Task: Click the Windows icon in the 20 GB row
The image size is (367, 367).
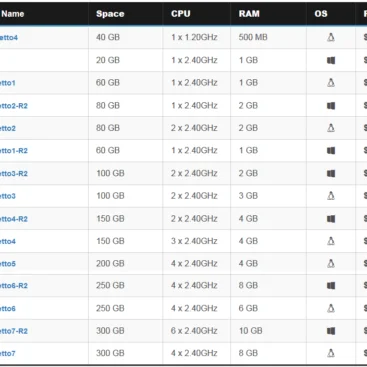Action: (x=331, y=60)
